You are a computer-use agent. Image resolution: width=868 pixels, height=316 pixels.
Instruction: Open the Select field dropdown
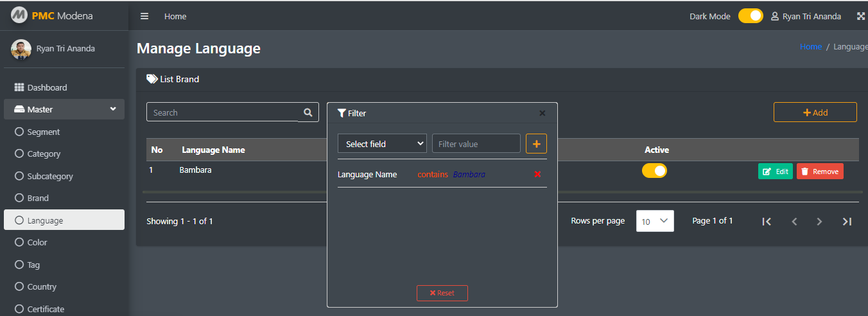[382, 144]
